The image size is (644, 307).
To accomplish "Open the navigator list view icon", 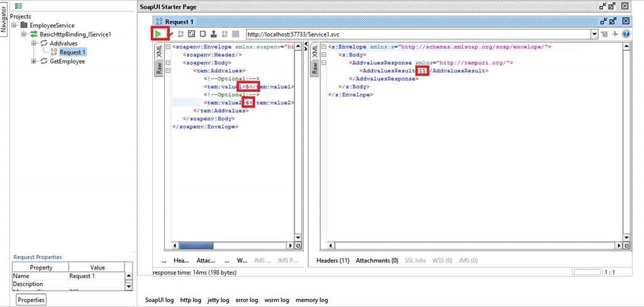I will pyautogui.click(x=18, y=6).
